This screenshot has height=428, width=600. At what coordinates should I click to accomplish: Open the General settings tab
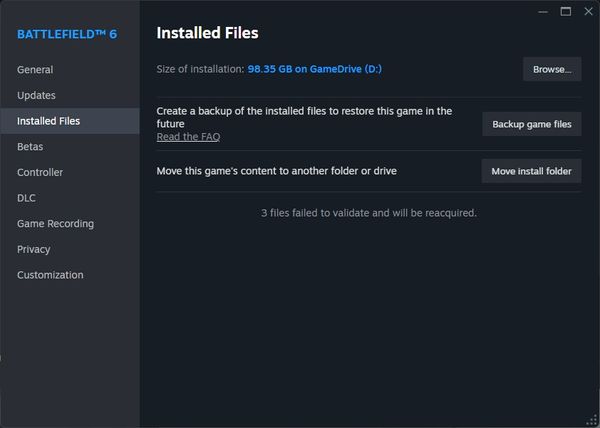click(35, 70)
